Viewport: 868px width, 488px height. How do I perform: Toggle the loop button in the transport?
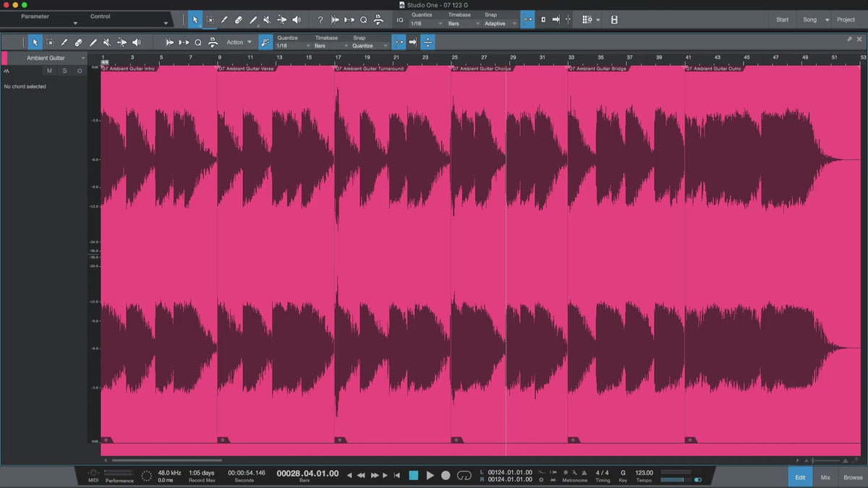point(464,475)
